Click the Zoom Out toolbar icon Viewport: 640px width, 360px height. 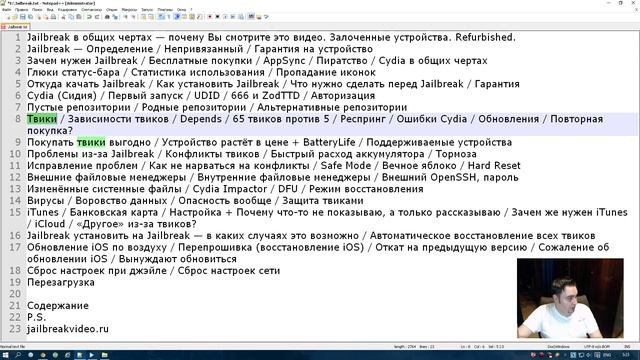[133, 17]
